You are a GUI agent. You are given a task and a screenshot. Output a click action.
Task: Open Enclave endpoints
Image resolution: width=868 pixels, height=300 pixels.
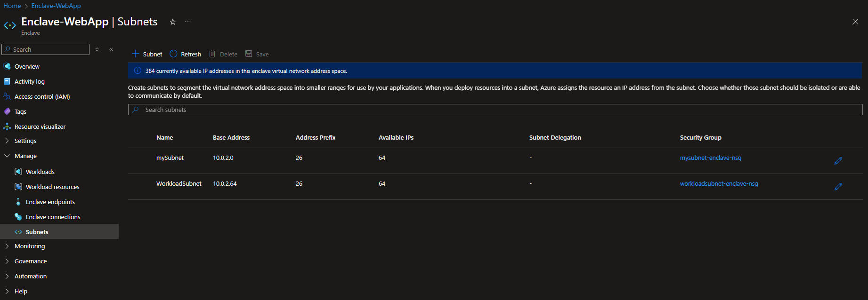(x=50, y=202)
